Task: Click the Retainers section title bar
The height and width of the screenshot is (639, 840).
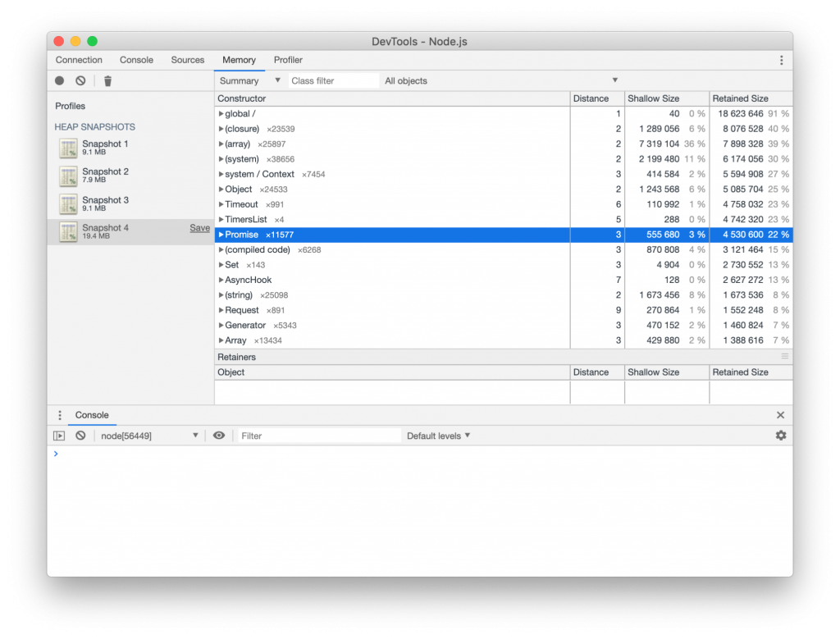Action: 504,357
